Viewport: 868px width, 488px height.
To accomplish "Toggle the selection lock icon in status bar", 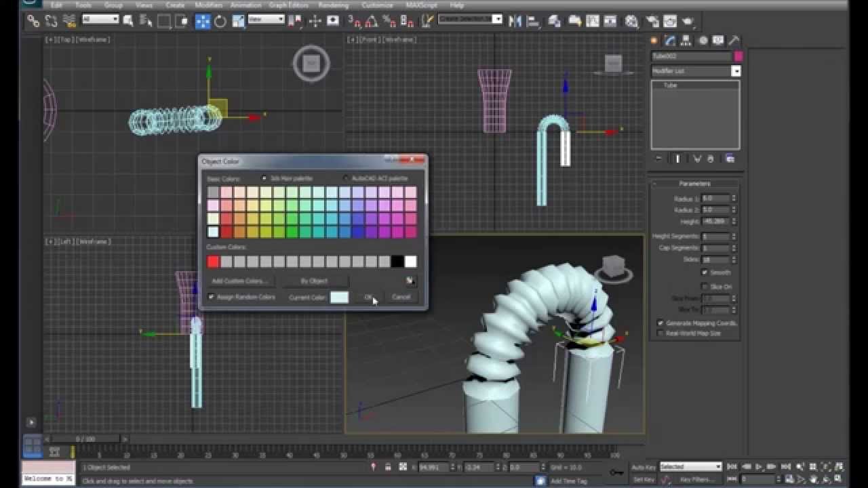I will tap(388, 467).
